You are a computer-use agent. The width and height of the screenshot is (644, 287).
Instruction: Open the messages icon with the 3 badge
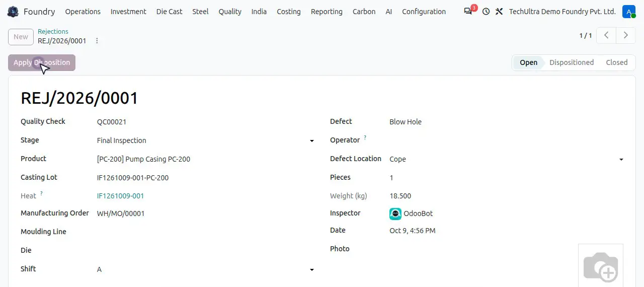(469, 11)
